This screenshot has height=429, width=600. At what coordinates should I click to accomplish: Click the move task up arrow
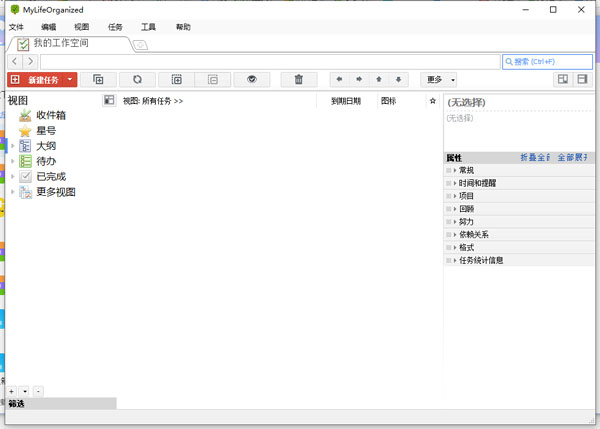pyautogui.click(x=379, y=80)
